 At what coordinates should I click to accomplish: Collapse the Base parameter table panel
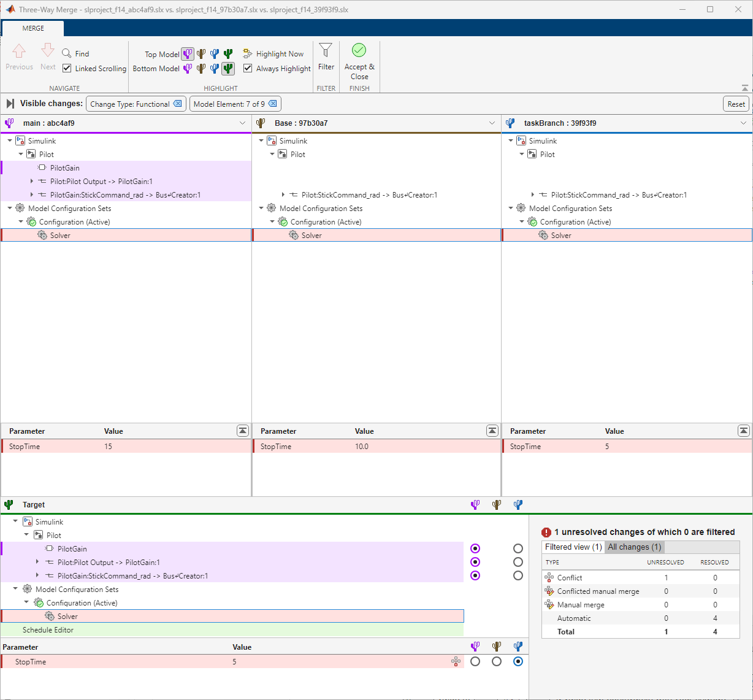[492, 431]
